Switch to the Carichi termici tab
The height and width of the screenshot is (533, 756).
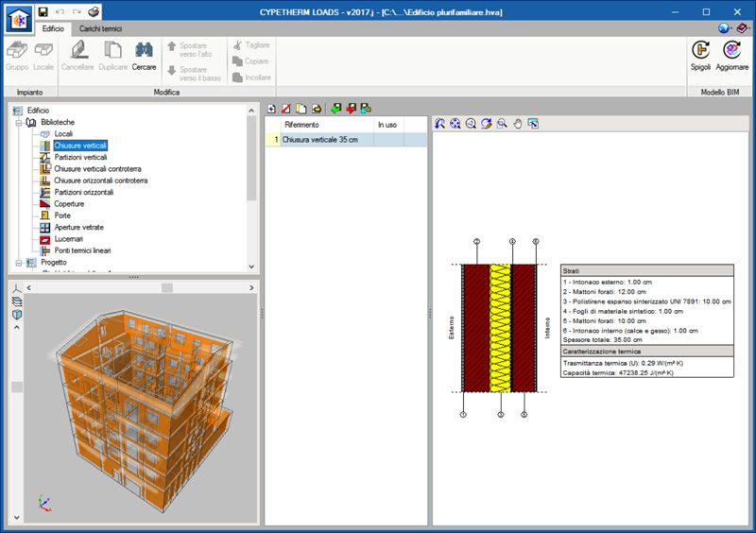tap(101, 29)
